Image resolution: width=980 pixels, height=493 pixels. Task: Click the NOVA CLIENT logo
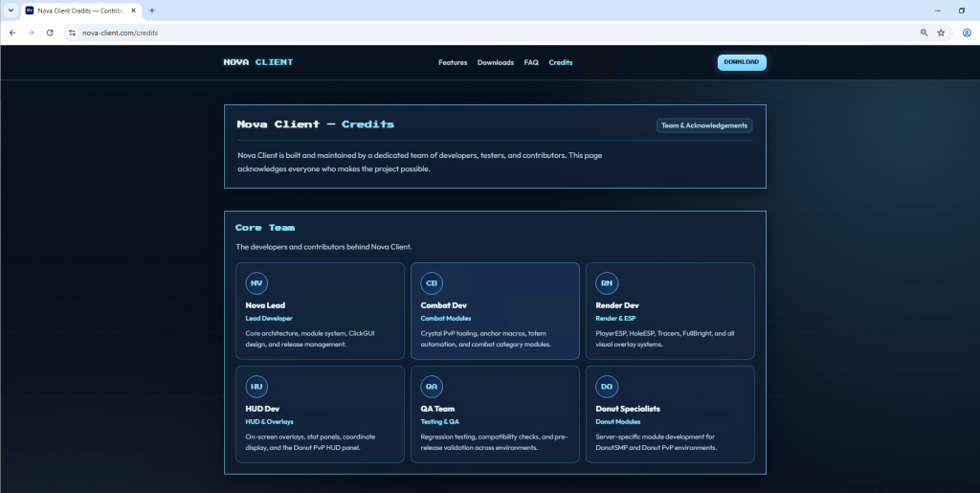point(258,62)
